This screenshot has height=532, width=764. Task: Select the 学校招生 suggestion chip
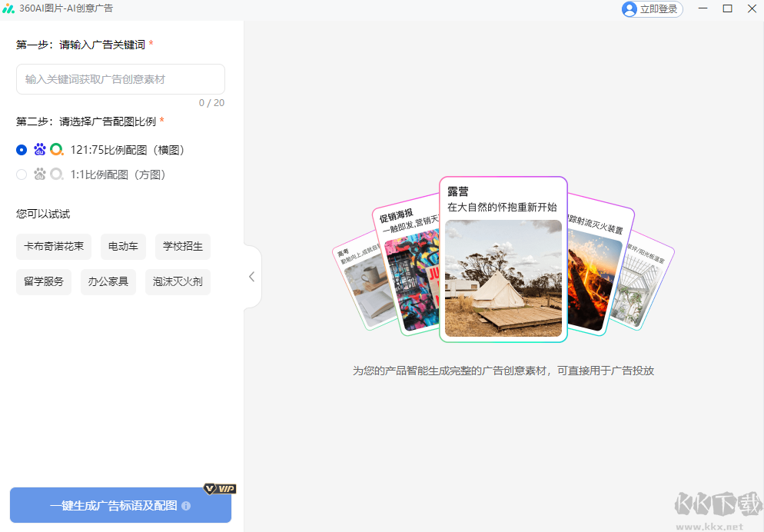tap(182, 247)
